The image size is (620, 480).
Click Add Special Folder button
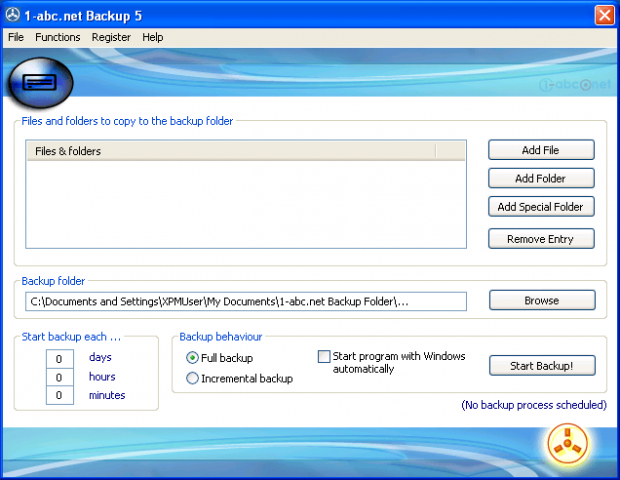click(x=541, y=207)
